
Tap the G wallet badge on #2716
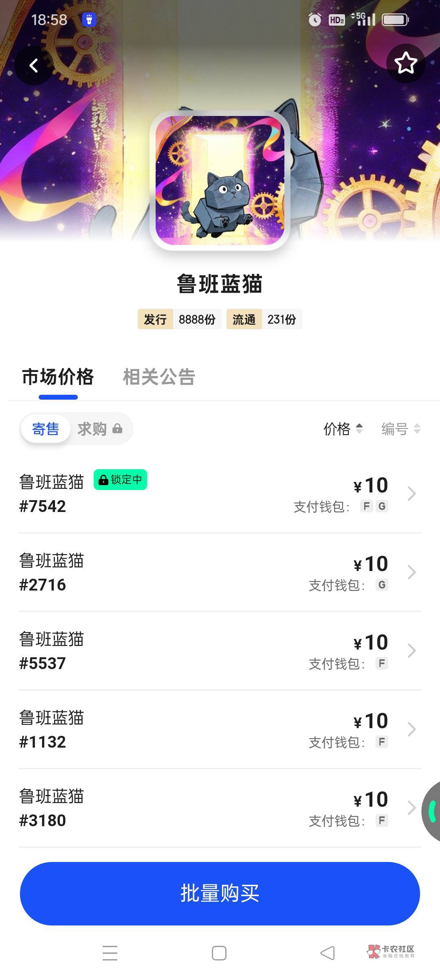pos(382,585)
